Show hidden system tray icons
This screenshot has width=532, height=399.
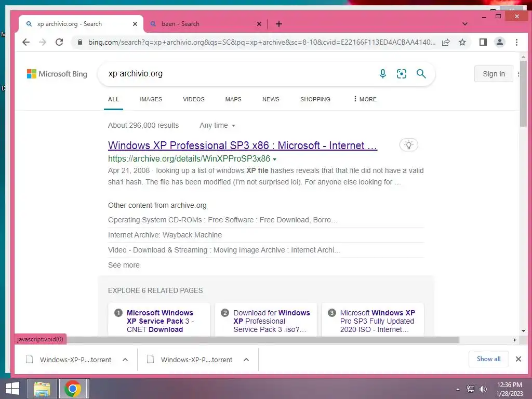coord(458,389)
